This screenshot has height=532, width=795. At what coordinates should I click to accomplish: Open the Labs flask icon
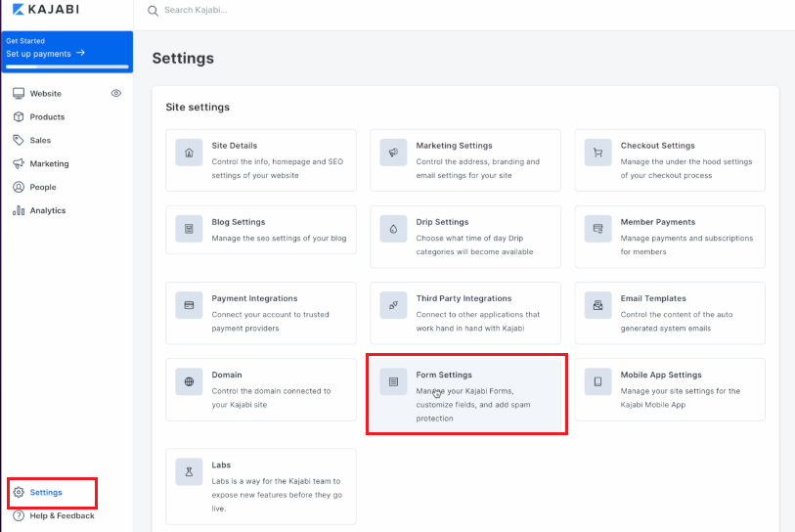coord(189,472)
